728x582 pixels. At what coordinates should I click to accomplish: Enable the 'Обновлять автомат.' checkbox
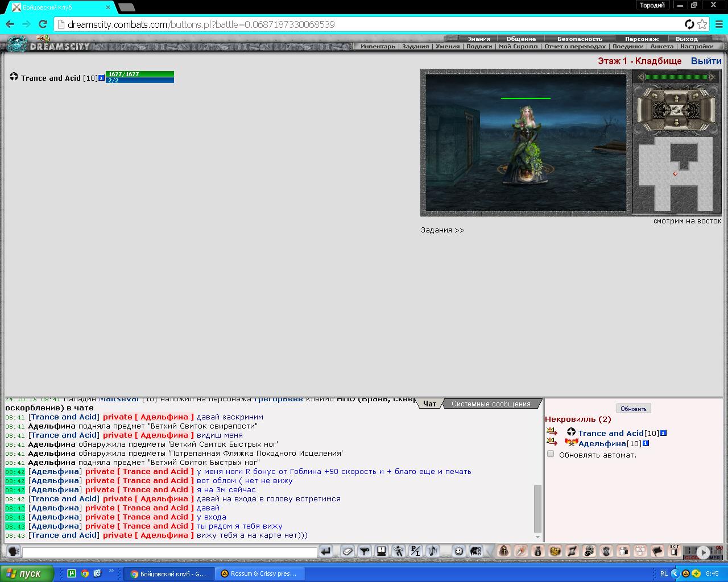550,454
